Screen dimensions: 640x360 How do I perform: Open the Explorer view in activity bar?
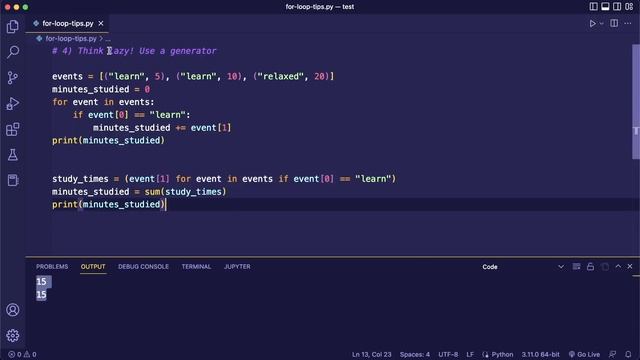coord(13,27)
